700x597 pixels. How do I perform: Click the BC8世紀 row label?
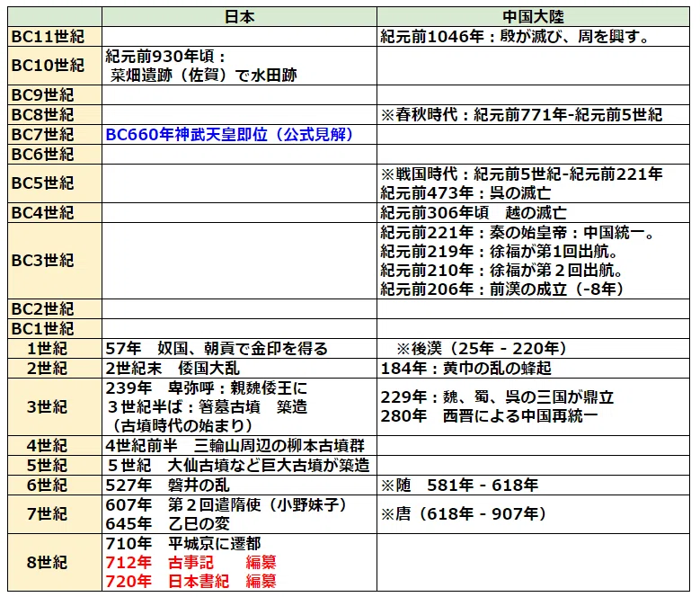[x=42, y=115]
